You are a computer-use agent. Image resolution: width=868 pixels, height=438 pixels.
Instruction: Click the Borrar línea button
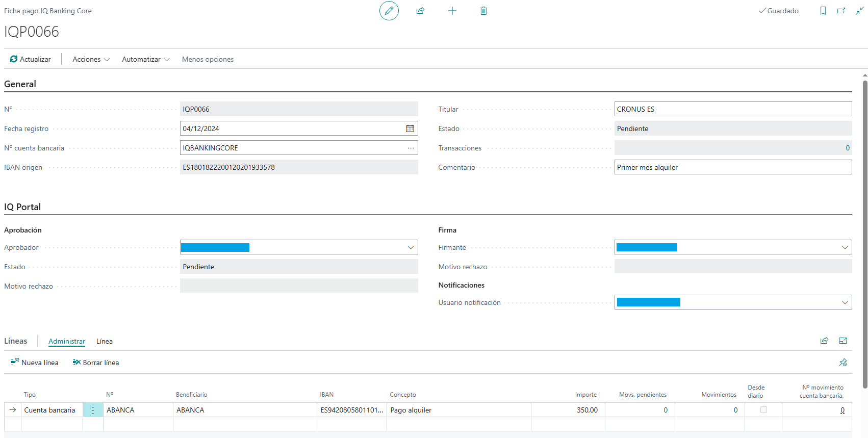pos(96,363)
